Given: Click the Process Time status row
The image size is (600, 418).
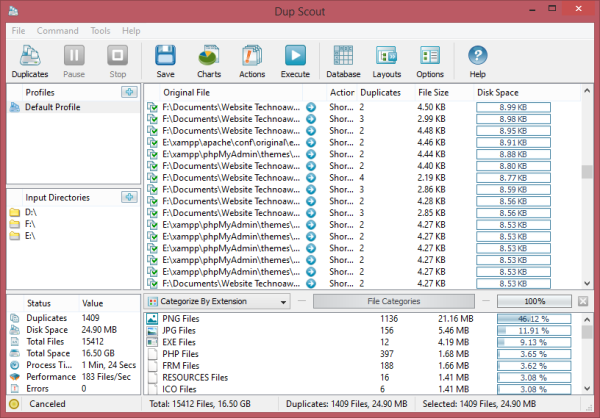Looking at the screenshot, I should [73, 365].
